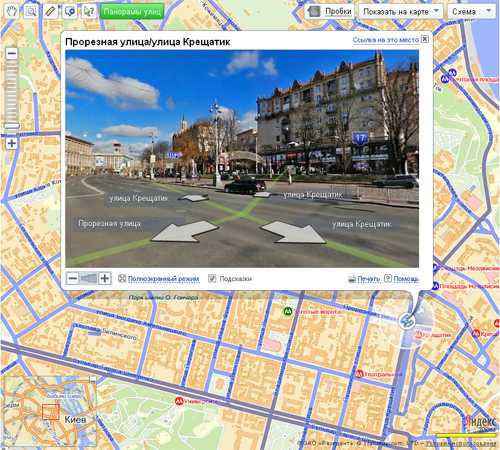Click the upper part of the map zoom scale
This screenshot has height=450, width=500.
12,77
